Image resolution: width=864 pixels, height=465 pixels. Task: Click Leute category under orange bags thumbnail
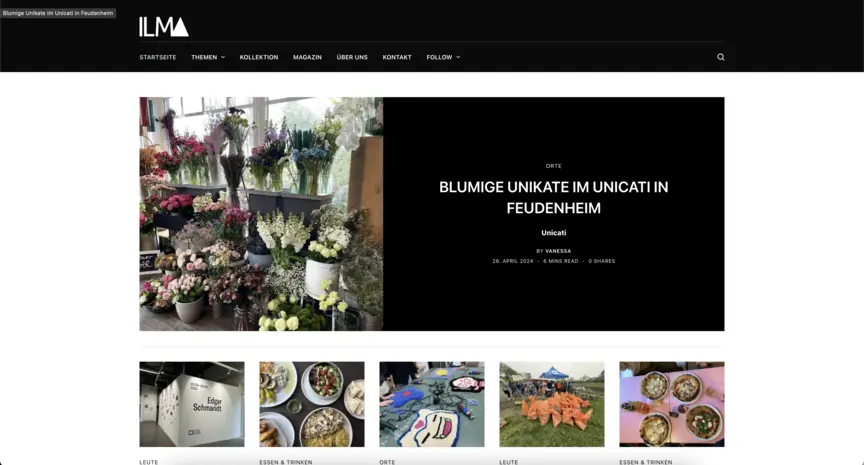[x=508, y=462]
